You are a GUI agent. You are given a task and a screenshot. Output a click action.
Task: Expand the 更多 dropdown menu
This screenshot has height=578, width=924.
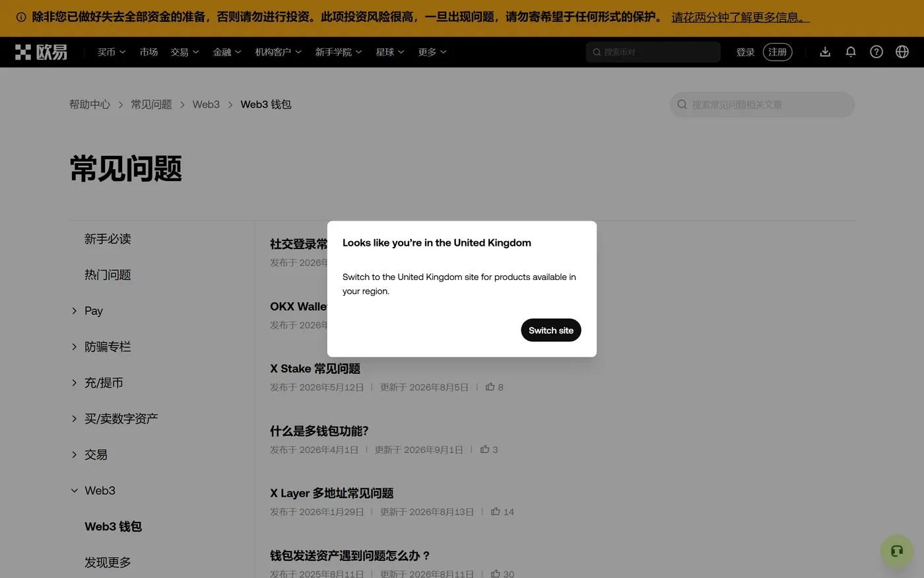pos(432,52)
